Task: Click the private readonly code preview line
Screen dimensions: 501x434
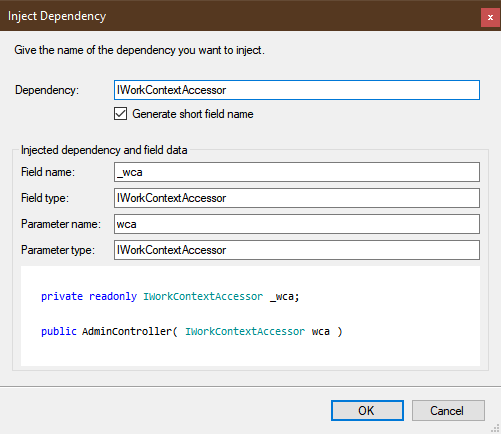Action: 170,296
